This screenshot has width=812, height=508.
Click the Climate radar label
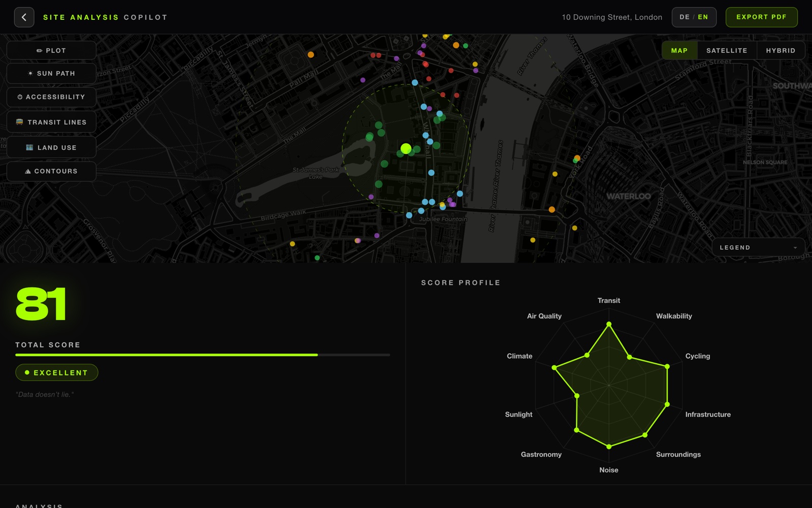[520, 356]
